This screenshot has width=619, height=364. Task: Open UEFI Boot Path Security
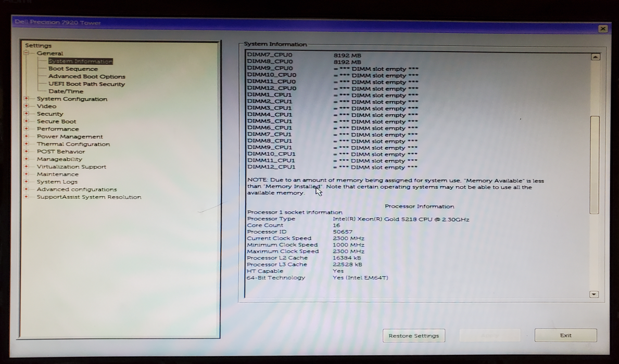coord(86,83)
